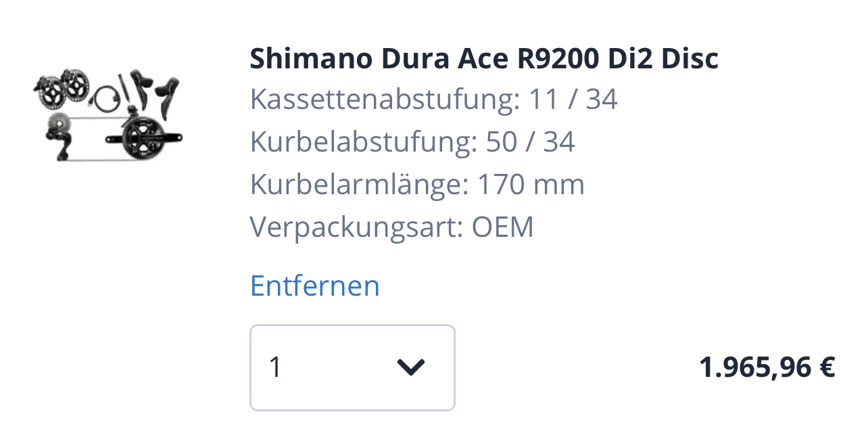Click the left brake disc rotor image

click(x=51, y=91)
